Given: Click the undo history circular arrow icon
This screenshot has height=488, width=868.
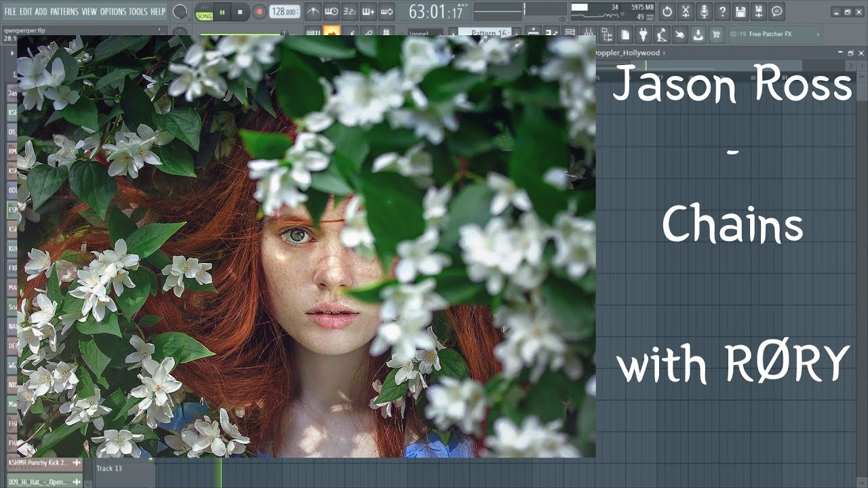Looking at the screenshot, I should pos(667,12).
